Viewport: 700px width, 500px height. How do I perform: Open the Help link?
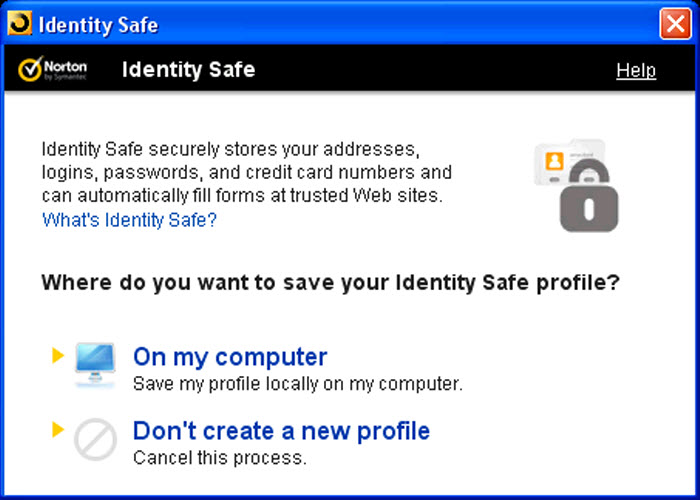(636, 70)
